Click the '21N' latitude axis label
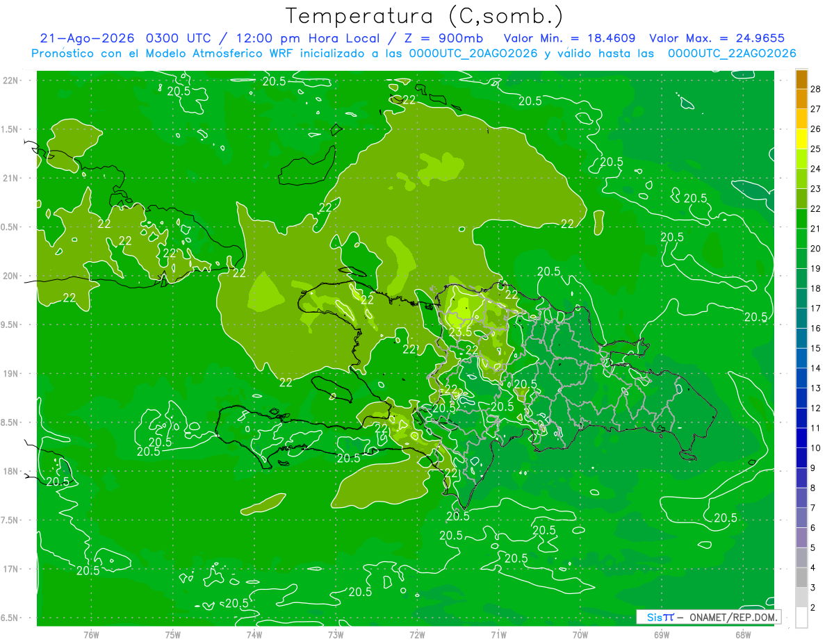Screen dimensions: 834x644 [x=10, y=178]
